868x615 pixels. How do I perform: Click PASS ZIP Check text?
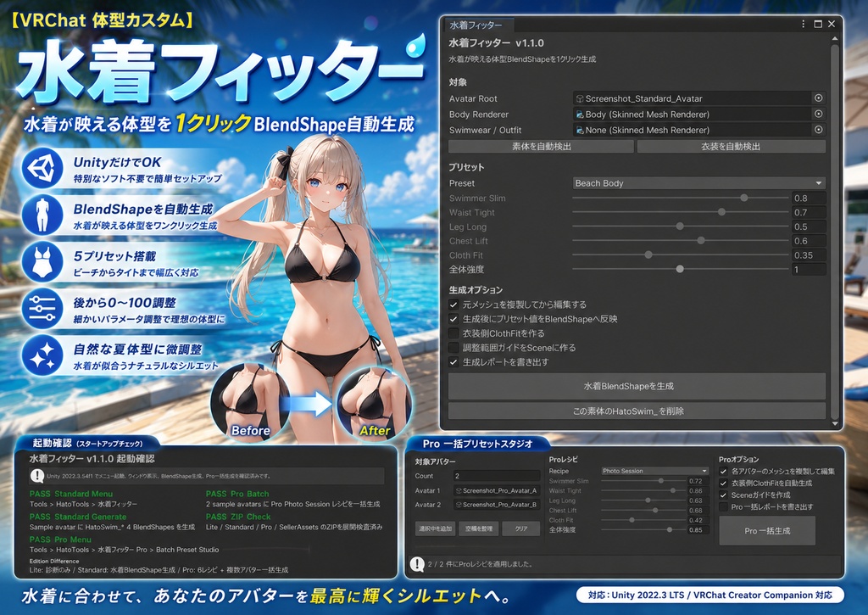click(x=238, y=517)
